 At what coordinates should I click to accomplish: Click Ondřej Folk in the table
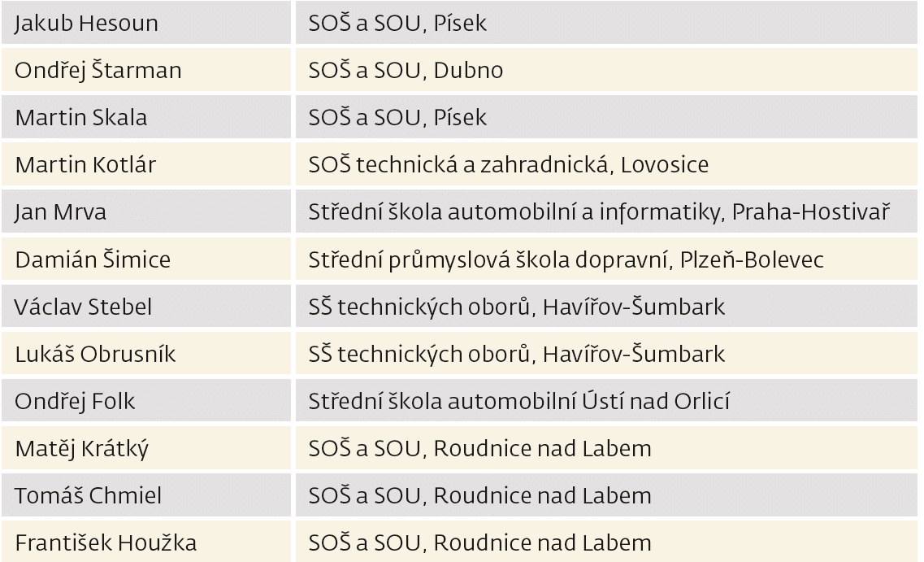coord(75,401)
